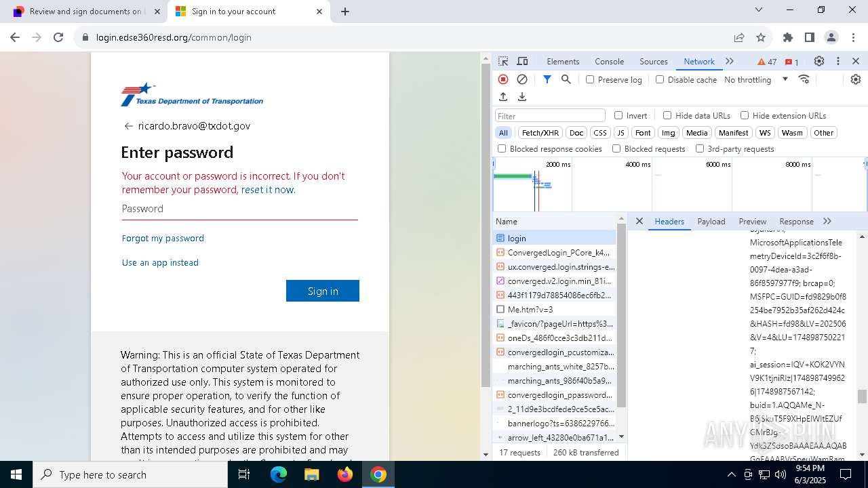The image size is (868, 488).
Task: Bookmark this page star icon
Action: pos(761,37)
